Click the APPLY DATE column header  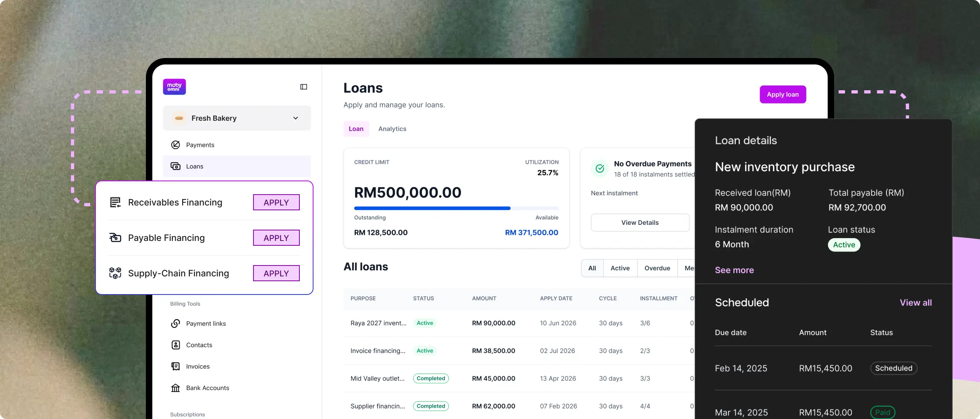coord(556,299)
